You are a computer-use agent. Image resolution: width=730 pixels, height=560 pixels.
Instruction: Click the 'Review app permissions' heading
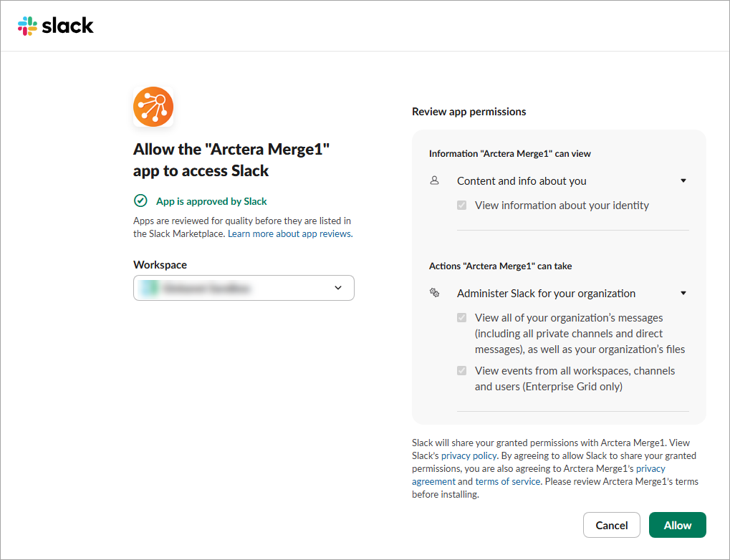tap(469, 112)
